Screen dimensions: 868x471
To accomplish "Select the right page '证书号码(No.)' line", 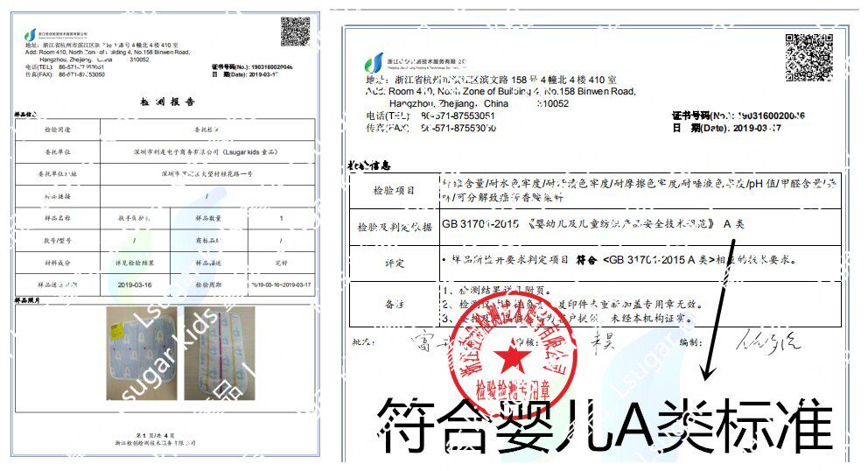I will pos(738,116).
